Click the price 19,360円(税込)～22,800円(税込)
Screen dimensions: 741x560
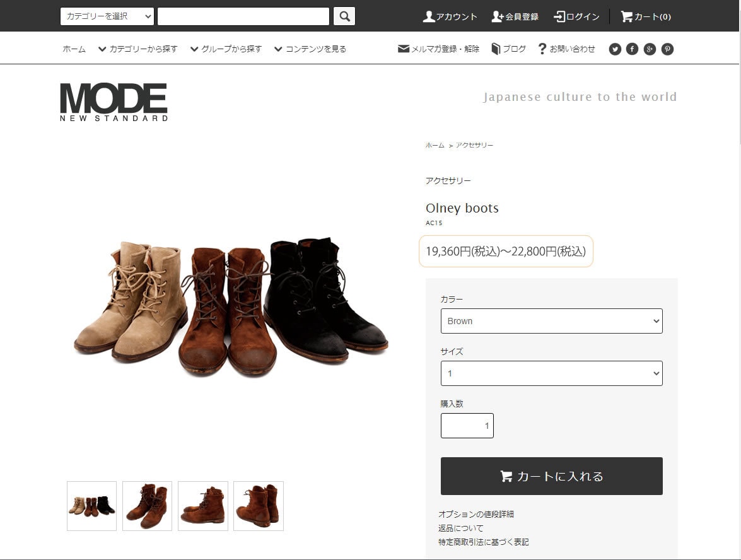pyautogui.click(x=506, y=252)
